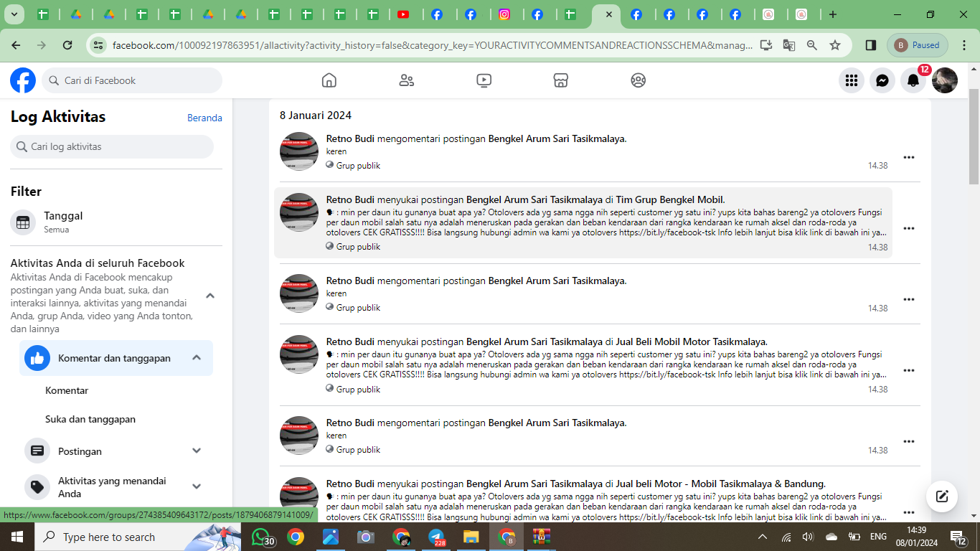
Task: Open the notifications bell with 12 badge
Action: (x=913, y=80)
